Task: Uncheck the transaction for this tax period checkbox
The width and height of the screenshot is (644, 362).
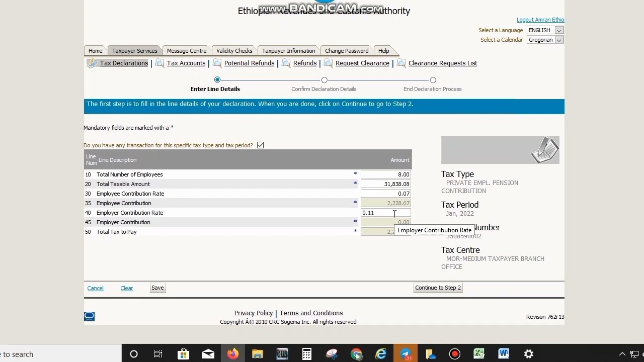Action: coord(260,145)
